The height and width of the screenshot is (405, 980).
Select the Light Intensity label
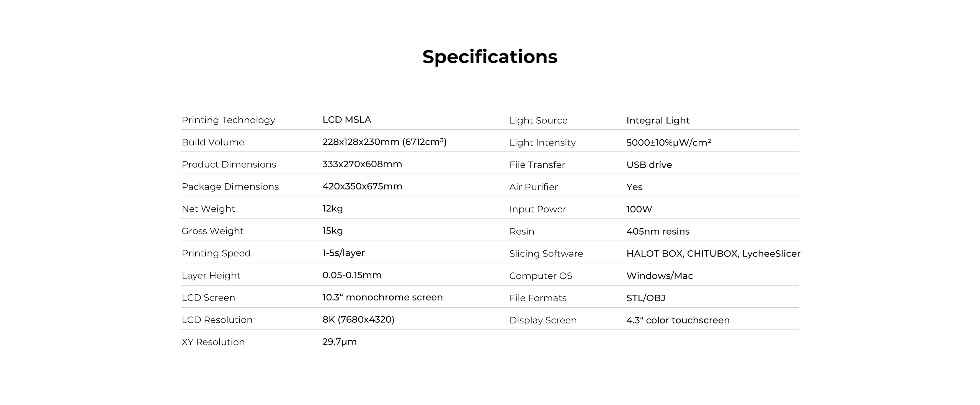pos(542,143)
